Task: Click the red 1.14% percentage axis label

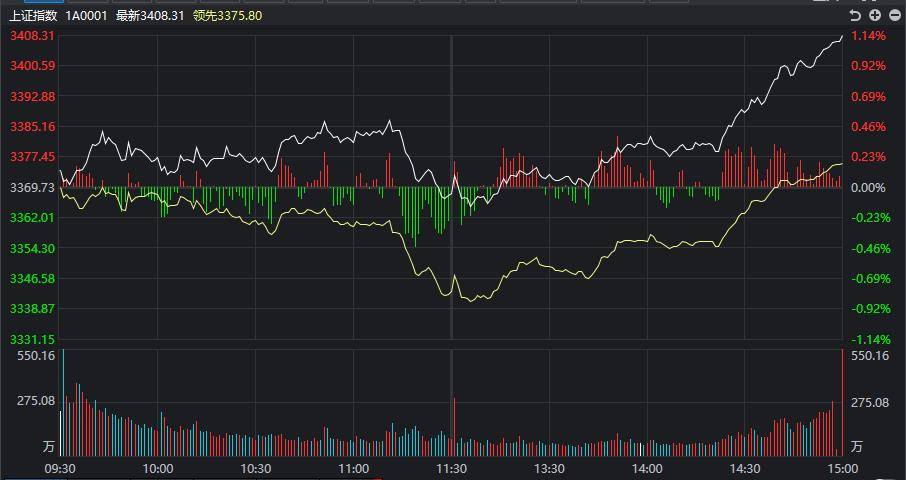Action: pyautogui.click(x=868, y=36)
